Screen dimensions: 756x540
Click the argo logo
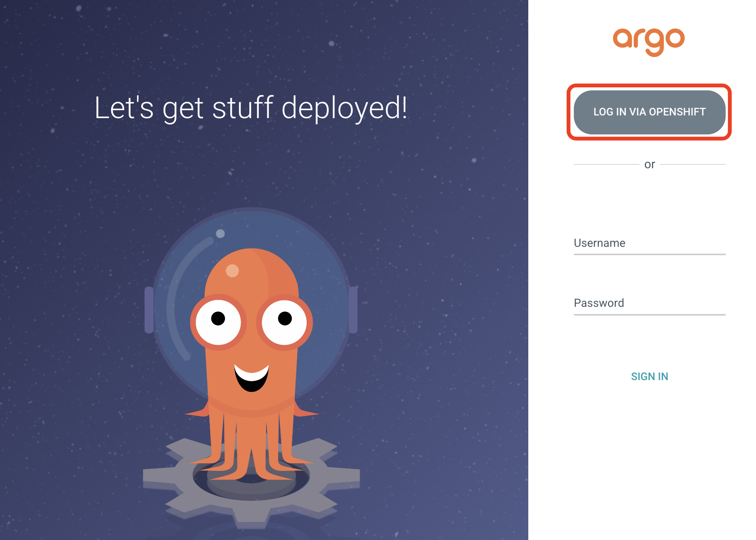point(649,42)
